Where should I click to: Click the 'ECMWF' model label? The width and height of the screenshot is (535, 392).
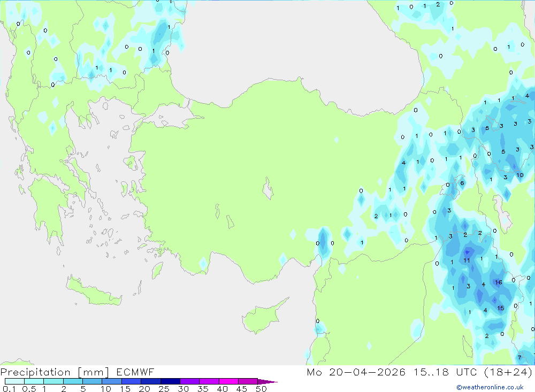pos(135,372)
